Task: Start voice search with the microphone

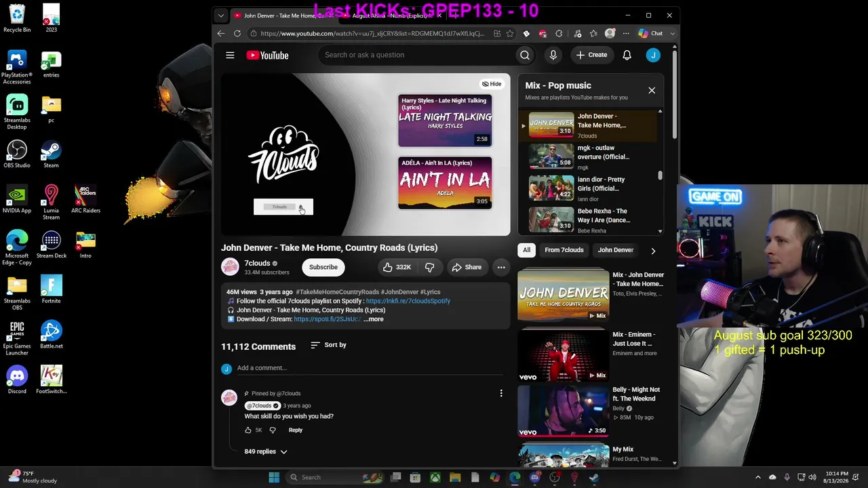Action: (553, 55)
